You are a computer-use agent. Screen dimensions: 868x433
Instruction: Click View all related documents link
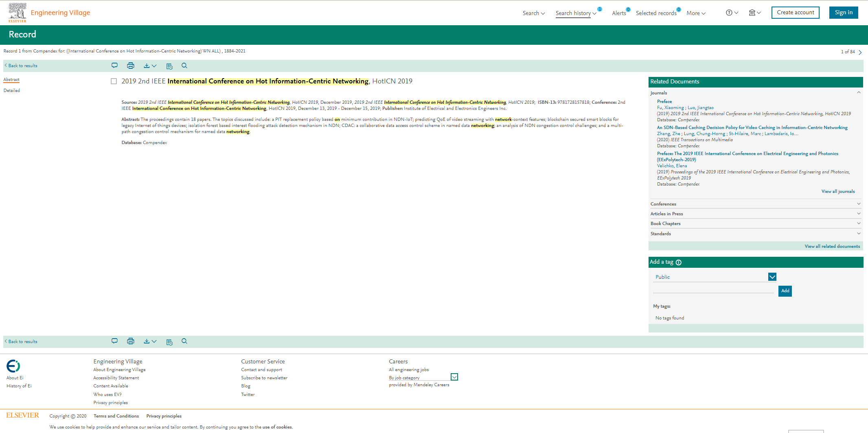tap(832, 246)
